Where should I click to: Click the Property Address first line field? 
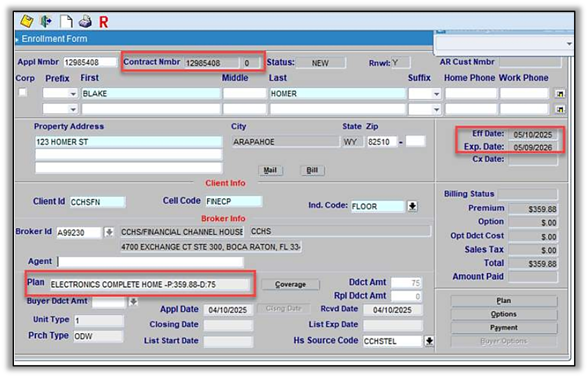(x=128, y=142)
